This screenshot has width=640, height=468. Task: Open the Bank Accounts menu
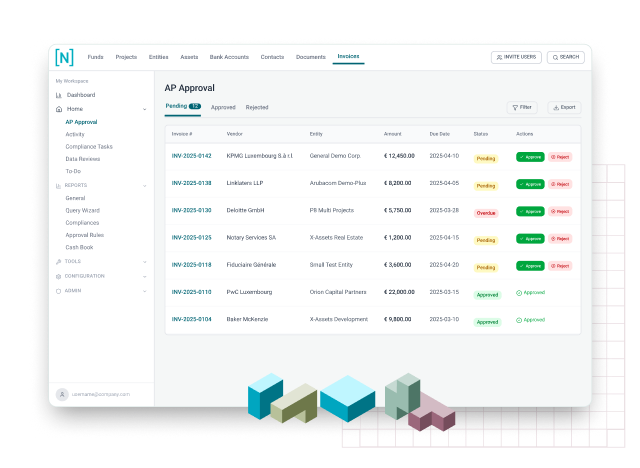229,57
